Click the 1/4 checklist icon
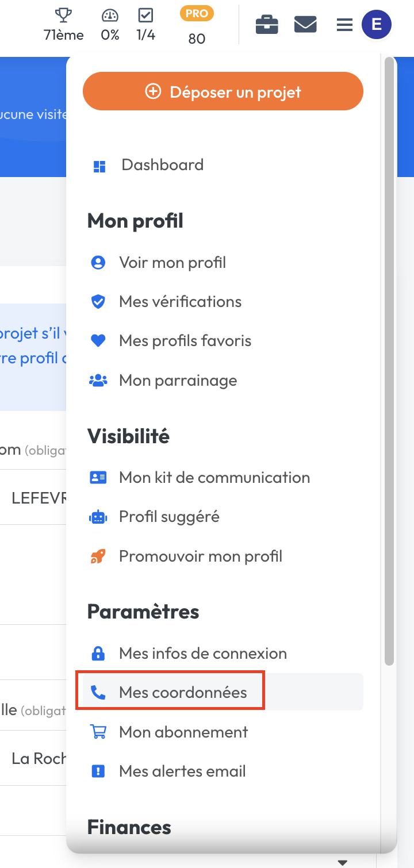This screenshot has width=414, height=868. pyautogui.click(x=146, y=15)
